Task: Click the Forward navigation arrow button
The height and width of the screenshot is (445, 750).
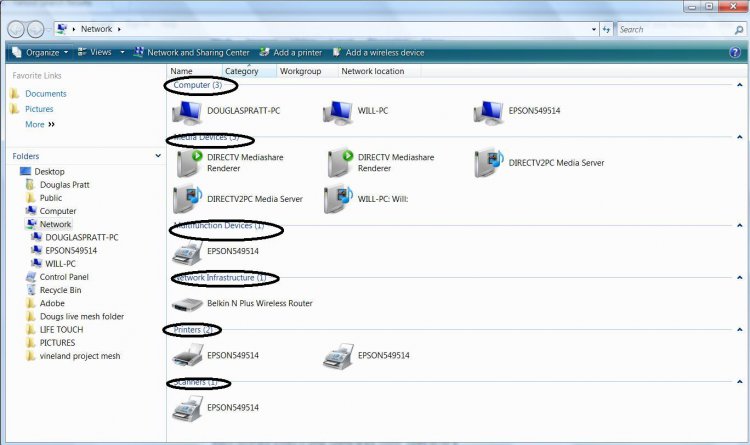Action: (x=35, y=29)
